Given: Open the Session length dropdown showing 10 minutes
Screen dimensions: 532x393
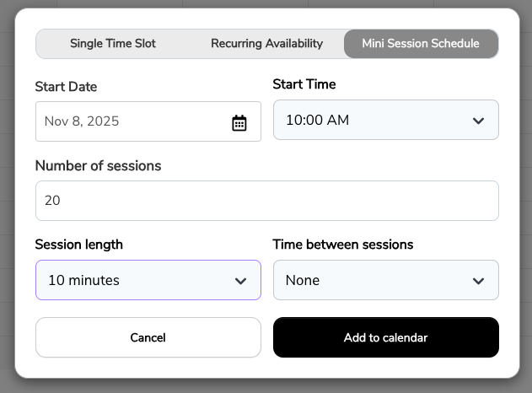Looking at the screenshot, I should click(x=135, y=280).
